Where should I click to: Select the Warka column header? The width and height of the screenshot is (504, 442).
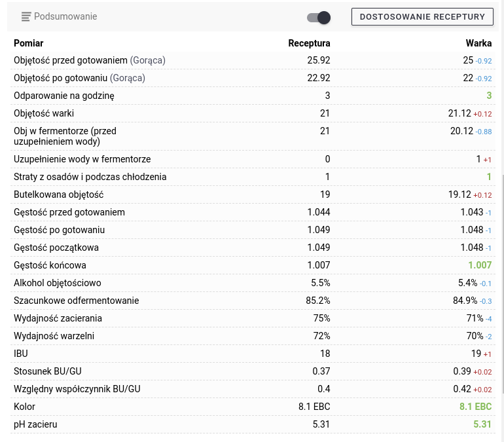coord(478,43)
